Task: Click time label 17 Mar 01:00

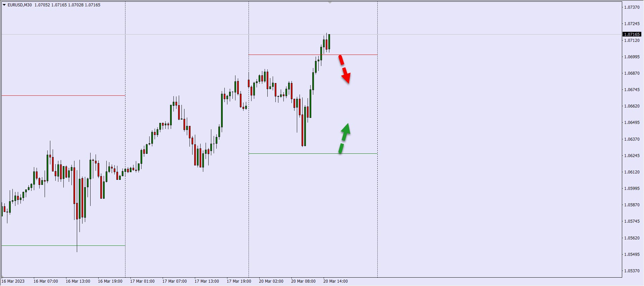Action: (x=142, y=281)
